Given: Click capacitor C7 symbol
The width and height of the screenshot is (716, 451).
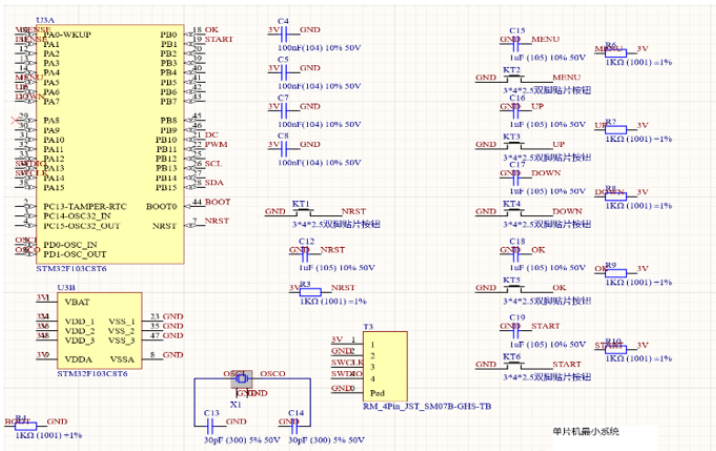Looking at the screenshot, I should click(x=284, y=111).
